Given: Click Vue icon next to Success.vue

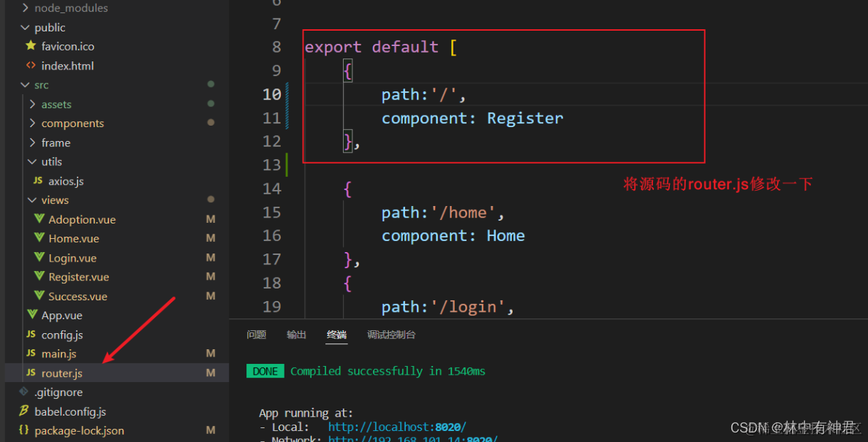Looking at the screenshot, I should (39, 296).
